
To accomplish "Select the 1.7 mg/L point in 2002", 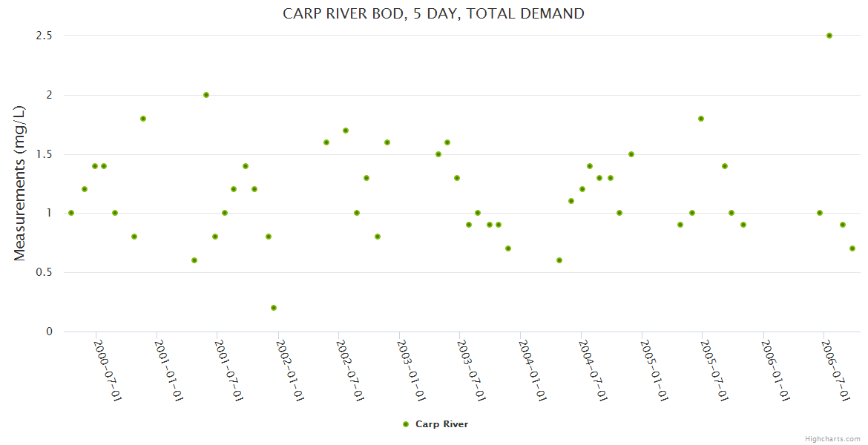I will (346, 131).
